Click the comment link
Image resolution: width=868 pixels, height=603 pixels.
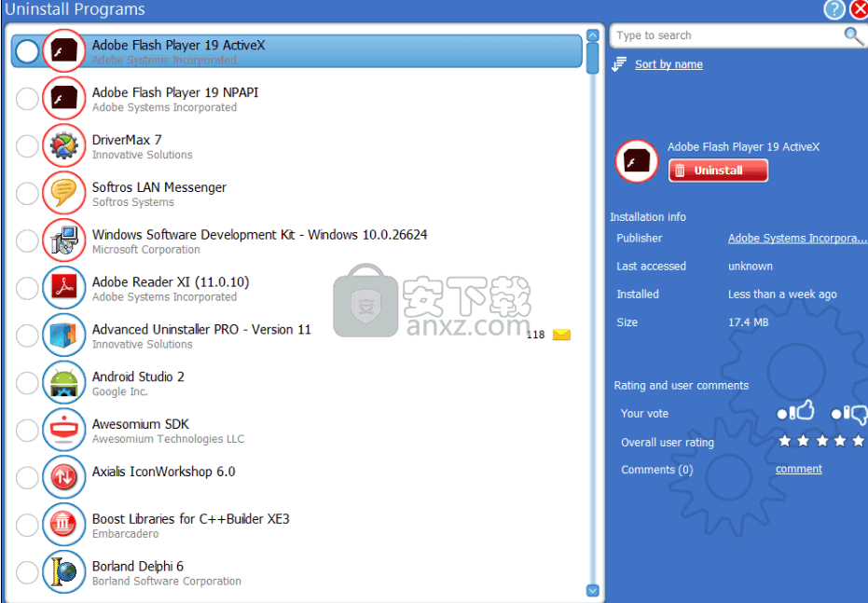(798, 469)
